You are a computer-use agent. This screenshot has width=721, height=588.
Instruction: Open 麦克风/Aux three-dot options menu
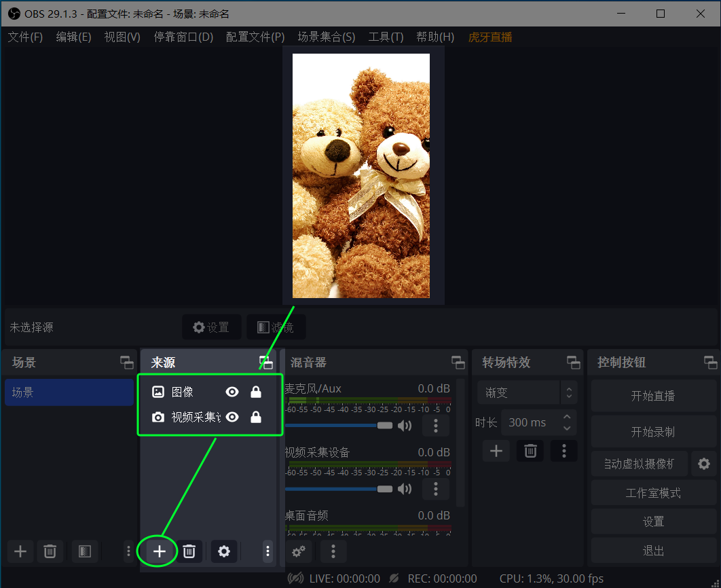pos(436,426)
